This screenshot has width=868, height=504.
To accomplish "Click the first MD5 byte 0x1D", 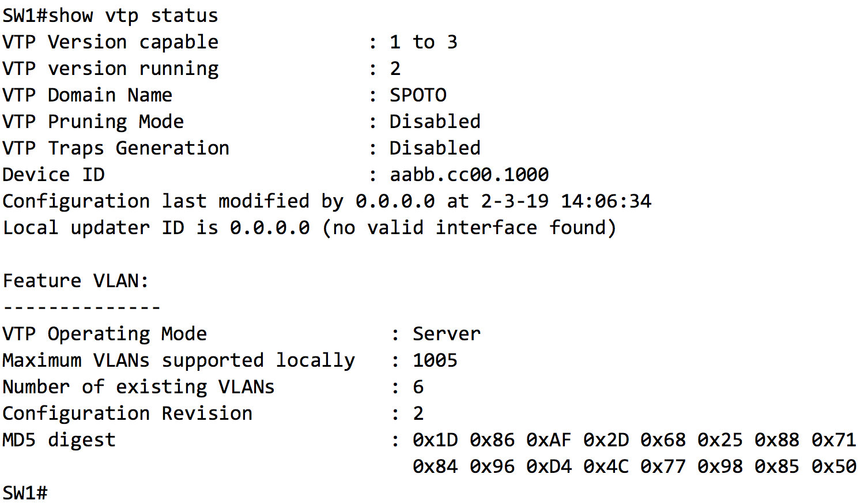I will (435, 440).
